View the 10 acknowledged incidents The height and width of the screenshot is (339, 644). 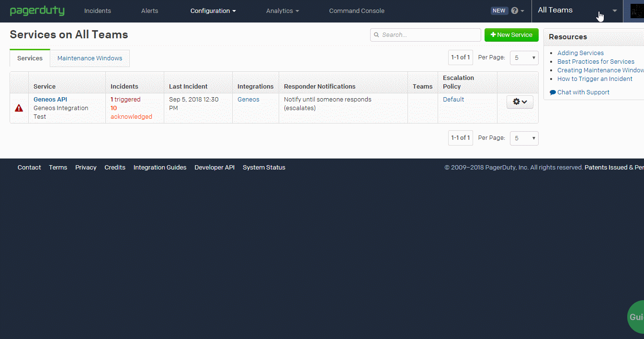[131, 113]
